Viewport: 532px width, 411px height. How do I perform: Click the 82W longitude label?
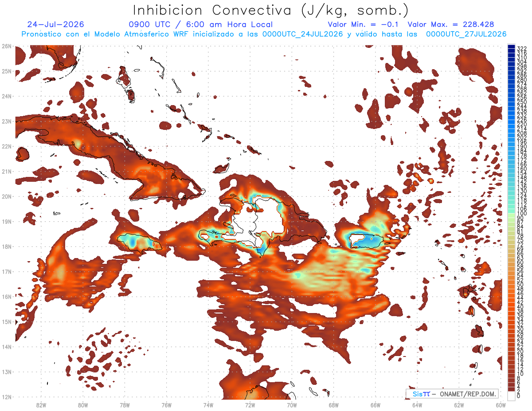point(41,405)
